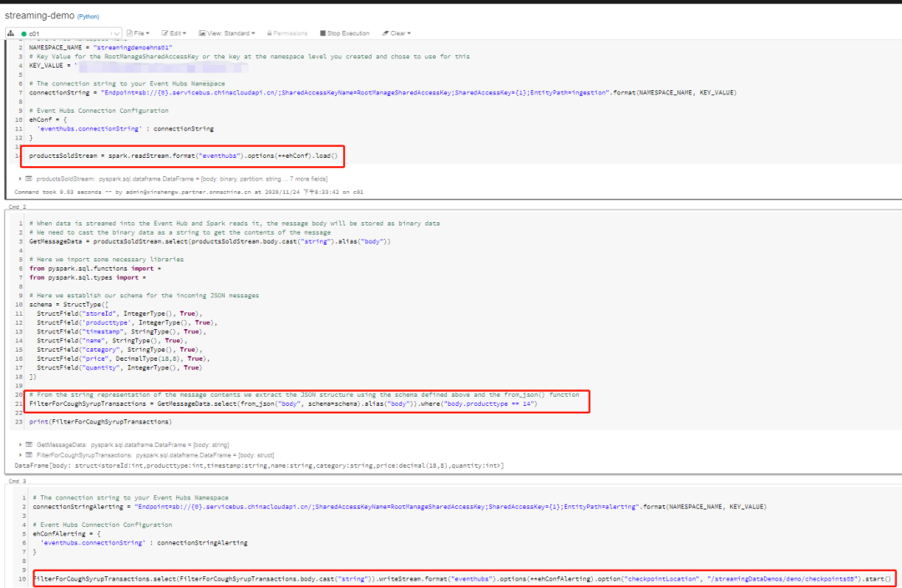
Task: Click the 'from pyspark.sql.types import *' line
Action: [x=88, y=278]
